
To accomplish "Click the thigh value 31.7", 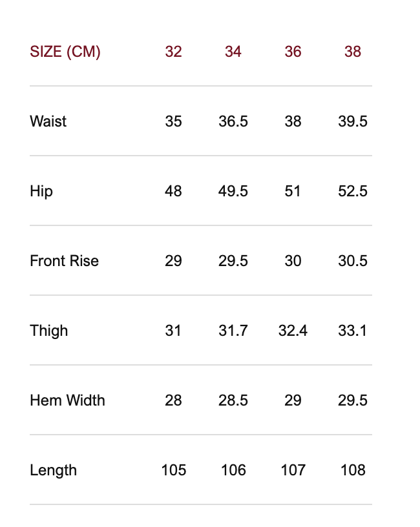I will point(233,331).
